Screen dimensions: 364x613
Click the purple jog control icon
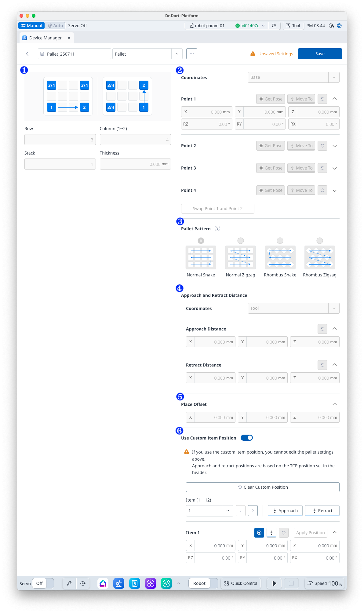coord(151,583)
